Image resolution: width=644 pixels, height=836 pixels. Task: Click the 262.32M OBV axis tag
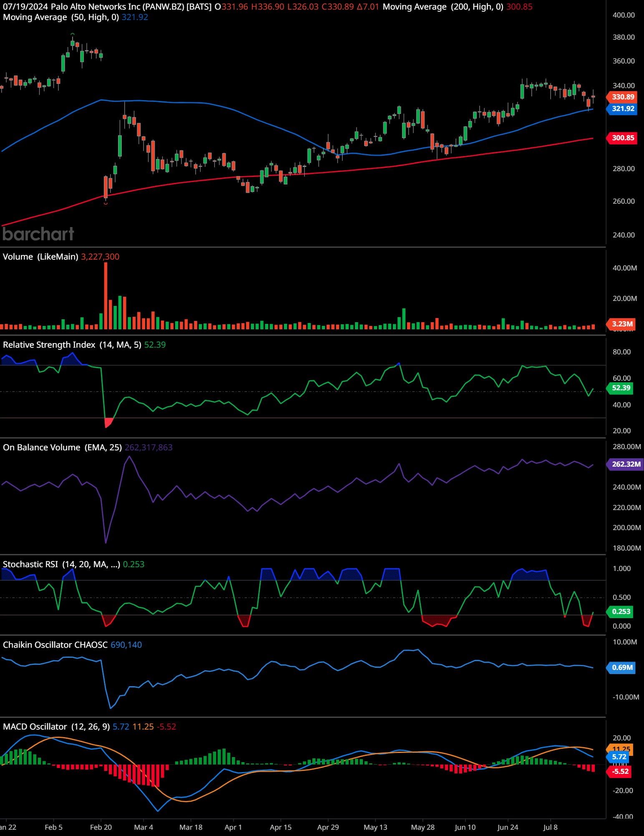click(625, 464)
